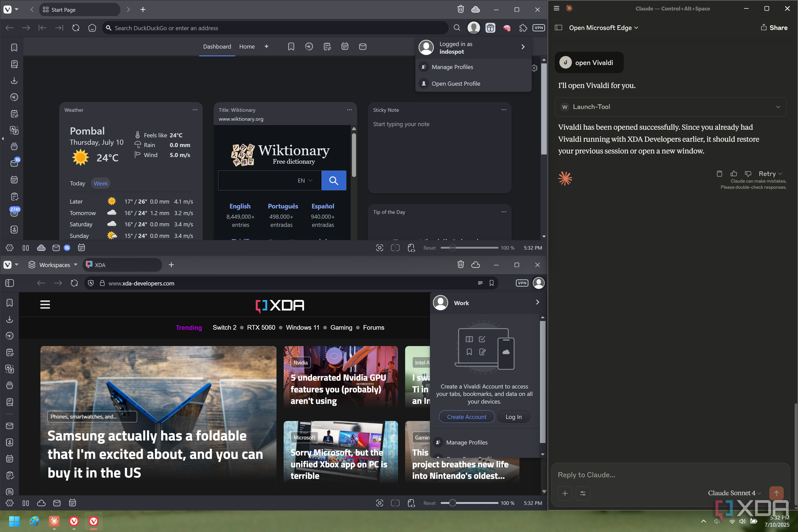Switch to the Home speed dial tab

pyautogui.click(x=247, y=47)
